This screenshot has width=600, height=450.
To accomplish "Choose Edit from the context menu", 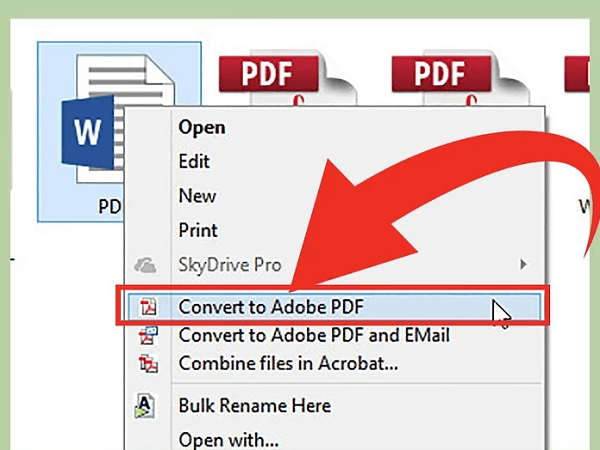I will [x=193, y=161].
